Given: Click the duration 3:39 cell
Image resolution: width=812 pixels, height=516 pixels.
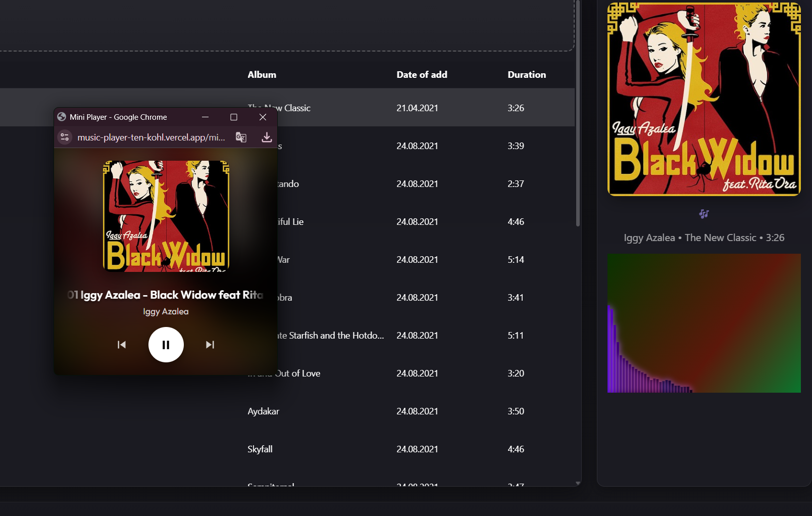Looking at the screenshot, I should coord(516,146).
